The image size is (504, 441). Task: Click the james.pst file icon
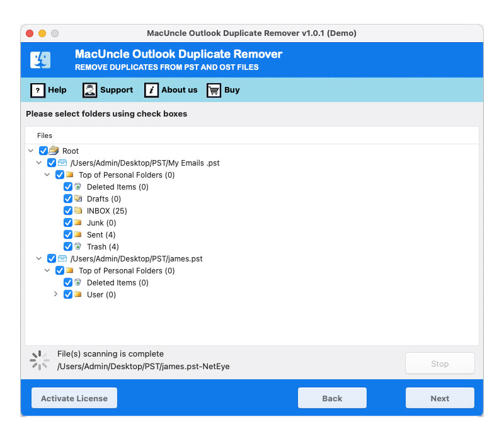tap(62, 258)
